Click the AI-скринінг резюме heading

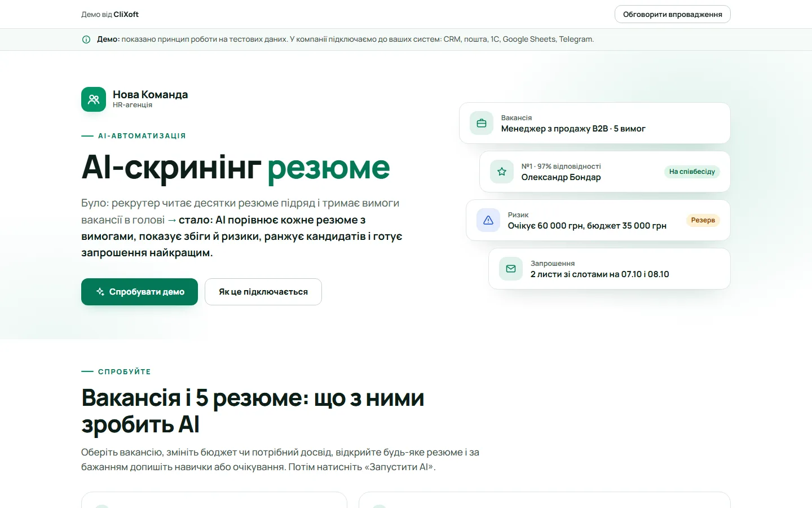click(236, 167)
